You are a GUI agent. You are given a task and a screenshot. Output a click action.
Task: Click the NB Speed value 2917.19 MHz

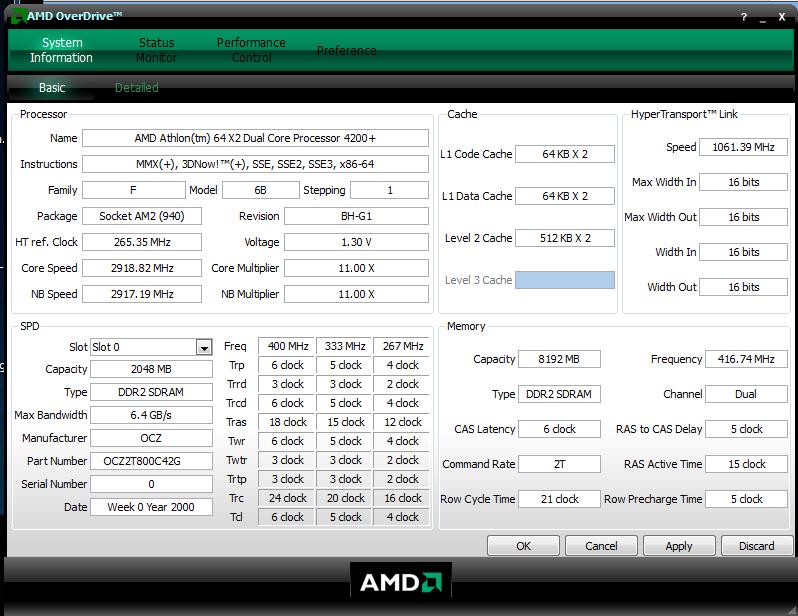142,294
